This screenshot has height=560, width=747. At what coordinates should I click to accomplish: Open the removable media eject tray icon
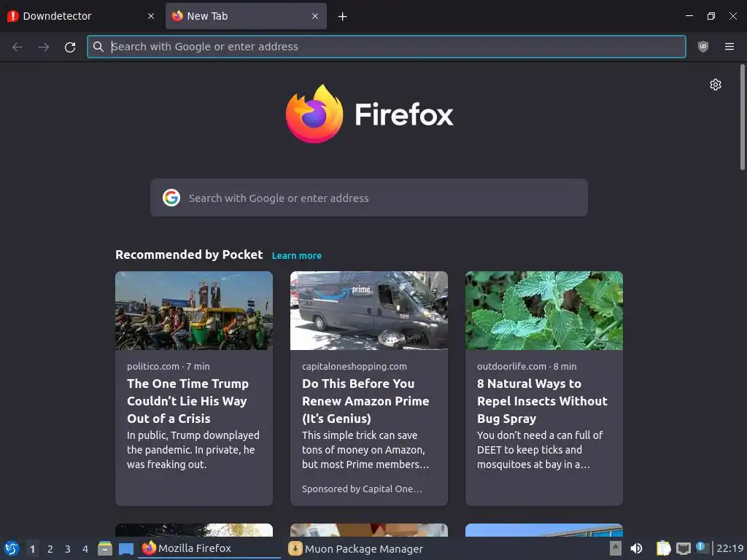(616, 548)
